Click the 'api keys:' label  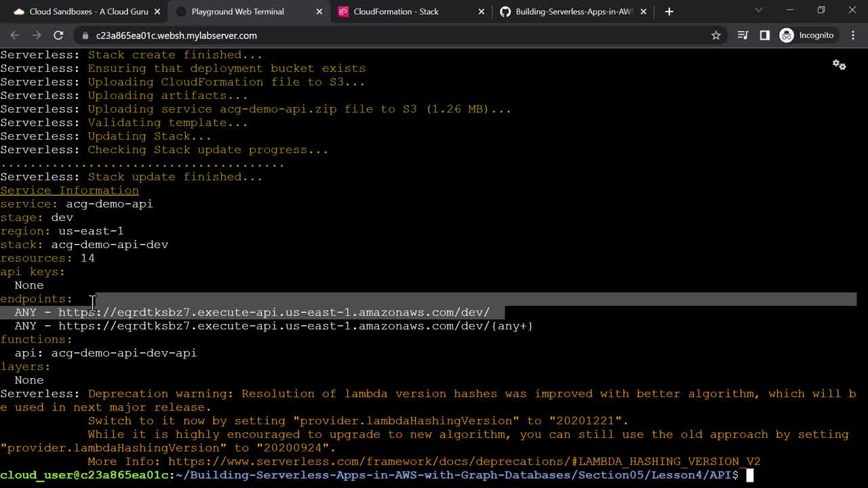click(33, 272)
